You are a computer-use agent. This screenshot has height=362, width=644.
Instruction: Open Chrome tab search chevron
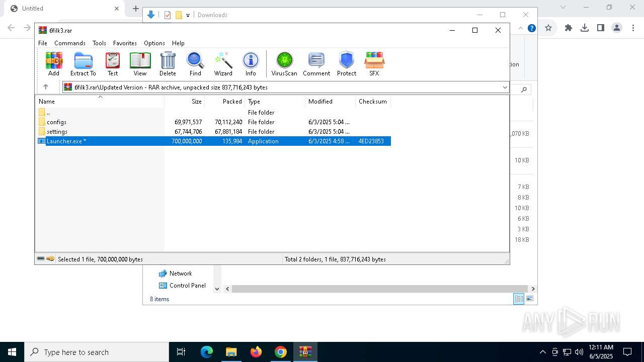[x=563, y=8]
